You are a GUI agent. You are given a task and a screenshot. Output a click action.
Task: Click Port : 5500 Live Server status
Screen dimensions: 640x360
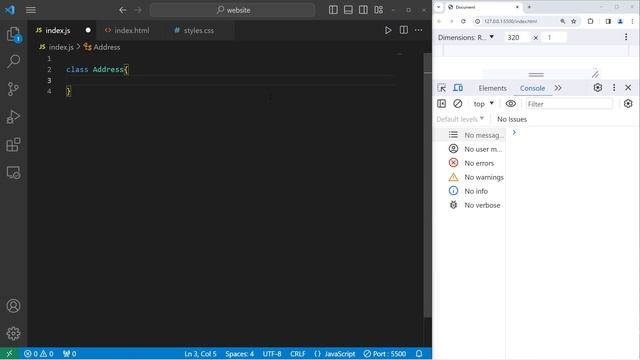[x=384, y=353]
